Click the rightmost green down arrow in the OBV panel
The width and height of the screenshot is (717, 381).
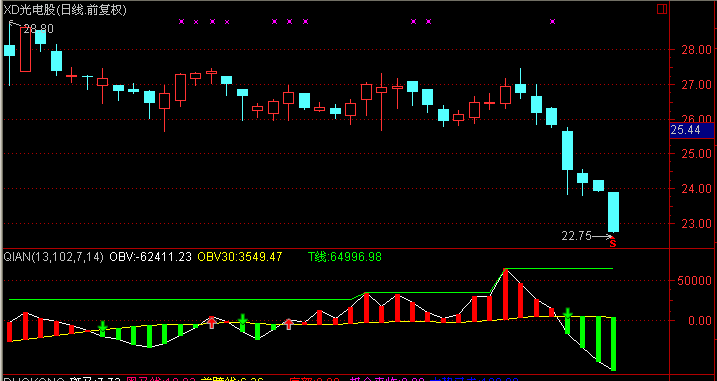pos(567,313)
